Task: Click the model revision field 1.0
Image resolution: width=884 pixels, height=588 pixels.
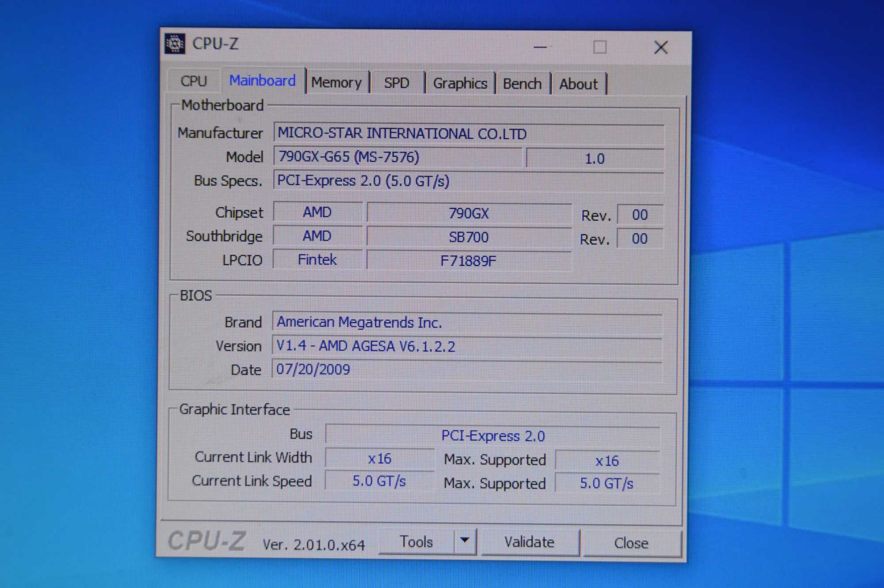Action: [595, 159]
